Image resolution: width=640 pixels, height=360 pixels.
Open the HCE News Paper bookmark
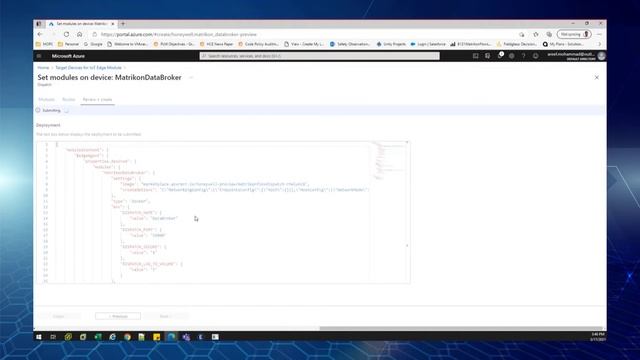click(x=216, y=44)
